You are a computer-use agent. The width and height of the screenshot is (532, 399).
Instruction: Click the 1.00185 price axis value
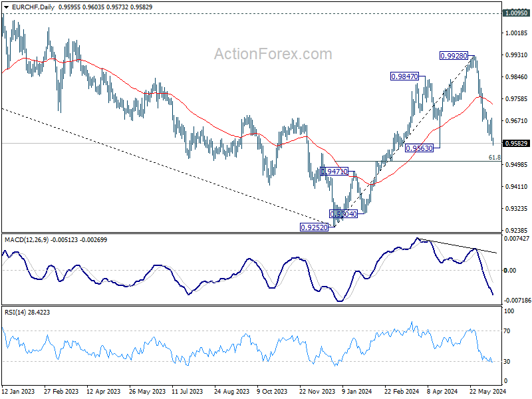[517, 33]
